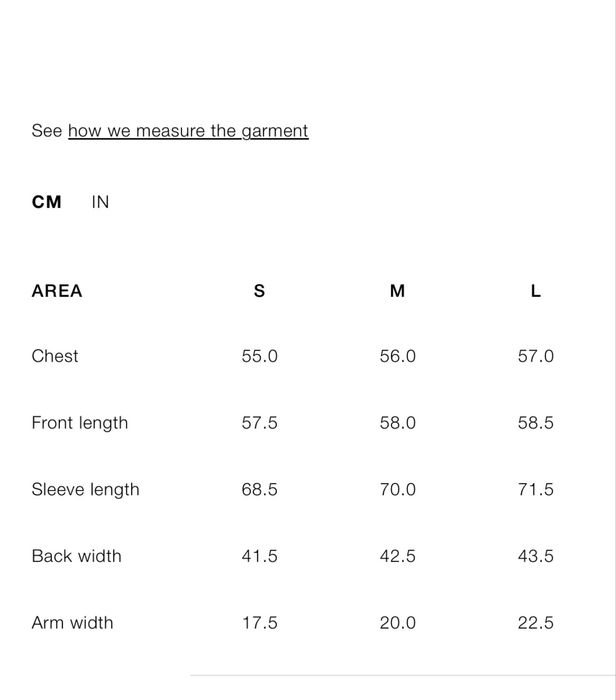Switch measurement units to CM
616x700 pixels.
tap(47, 202)
